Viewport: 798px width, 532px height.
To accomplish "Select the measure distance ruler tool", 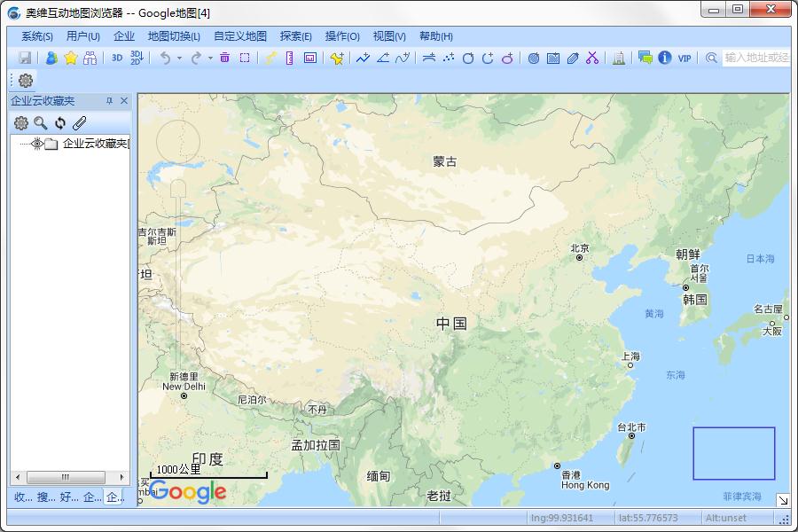I will click(288, 58).
